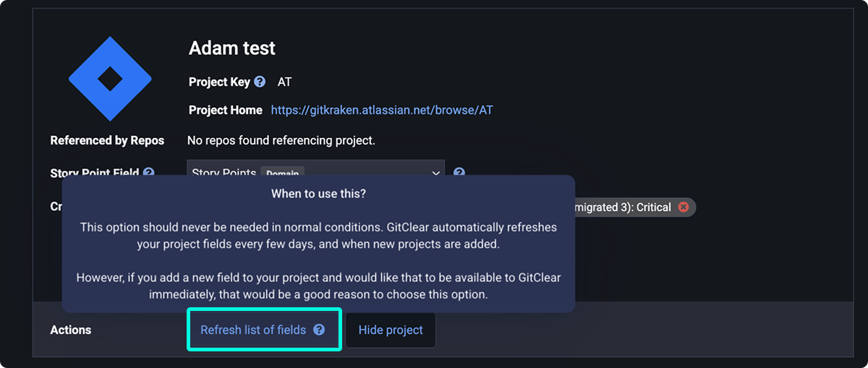Click the Project Key value AT

285,82
